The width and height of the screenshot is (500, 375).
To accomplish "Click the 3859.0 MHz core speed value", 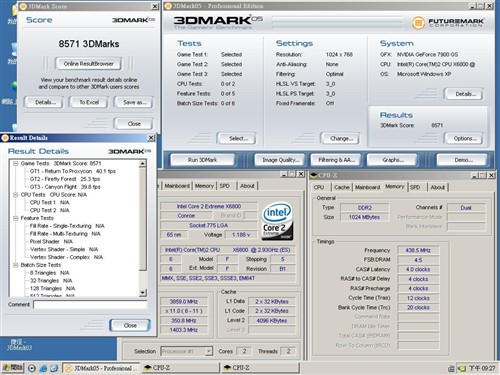I will [184, 302].
